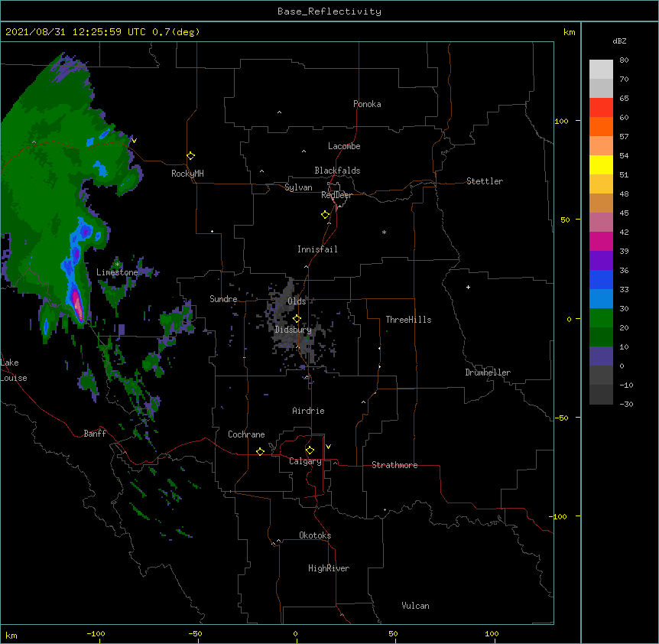This screenshot has height=644, width=659.
Task: Click the ThreeHills label
Action: [408, 320]
